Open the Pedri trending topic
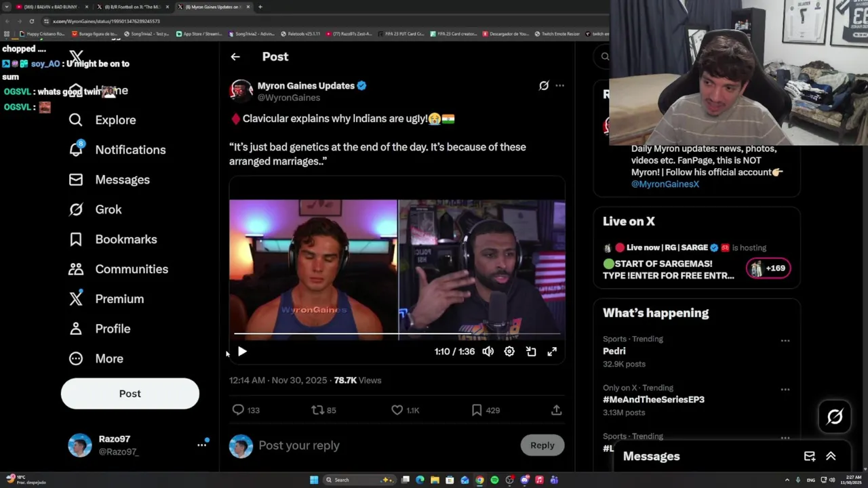 (614, 351)
